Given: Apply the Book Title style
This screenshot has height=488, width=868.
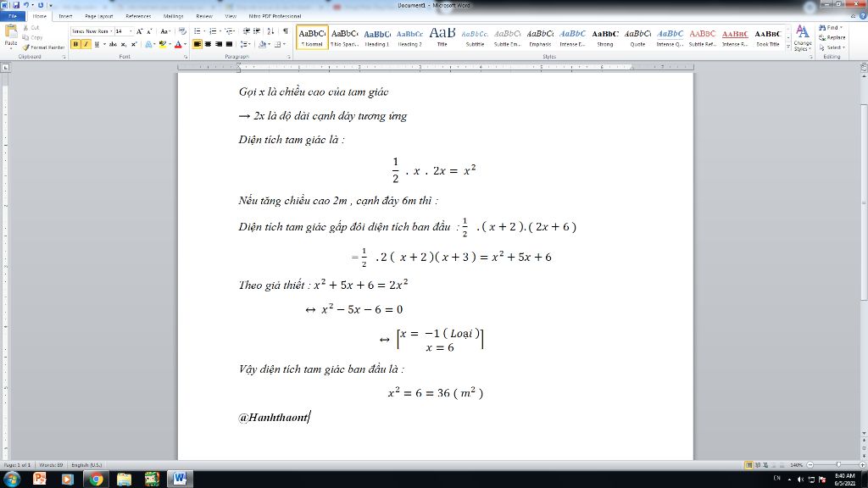Looking at the screenshot, I should click(768, 37).
